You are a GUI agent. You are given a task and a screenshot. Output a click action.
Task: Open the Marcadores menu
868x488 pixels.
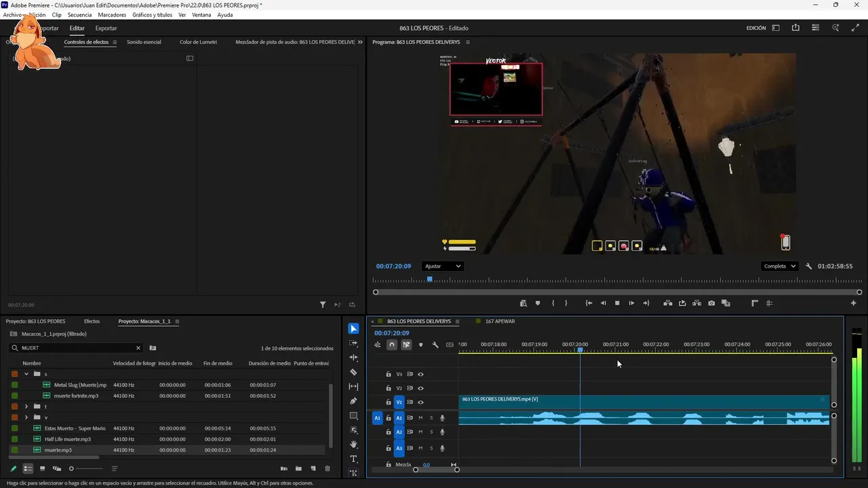[x=112, y=15]
